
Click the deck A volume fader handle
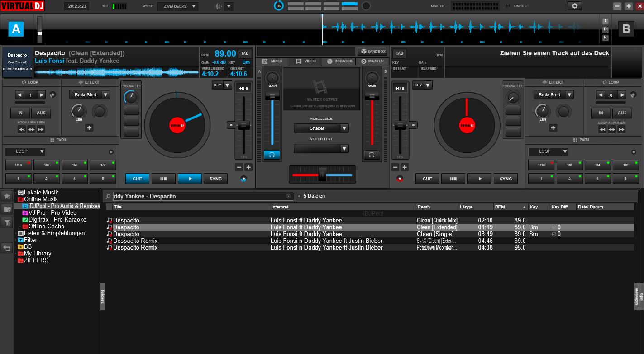click(x=272, y=97)
